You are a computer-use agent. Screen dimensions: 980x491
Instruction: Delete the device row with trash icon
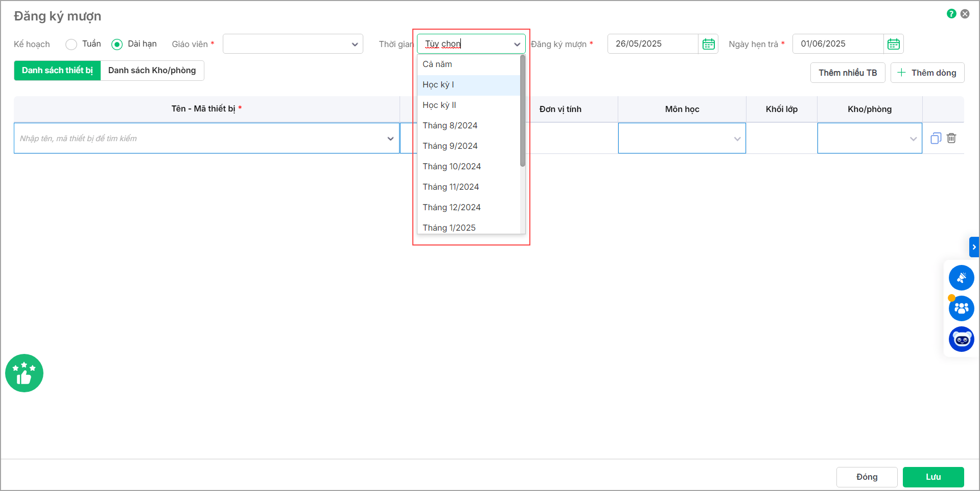click(x=951, y=138)
